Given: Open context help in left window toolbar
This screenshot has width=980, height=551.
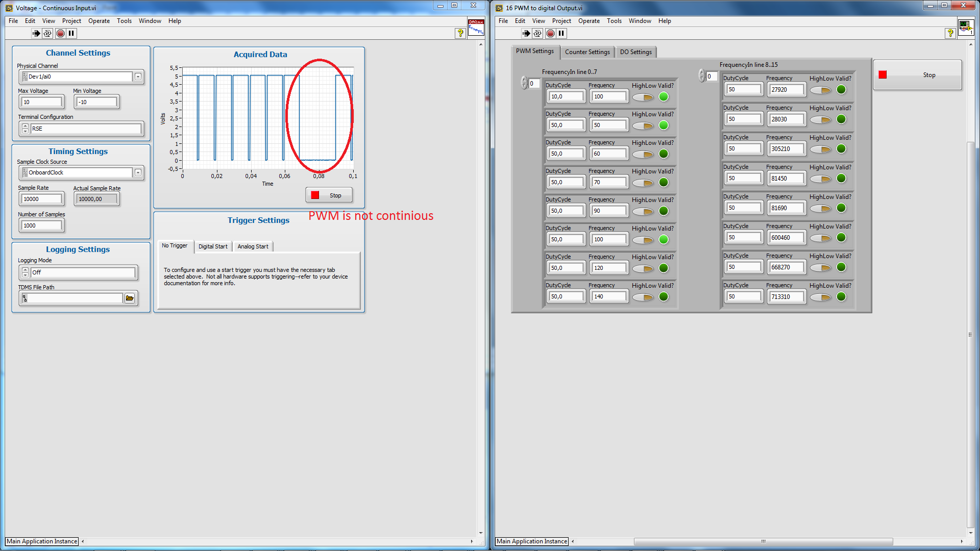Looking at the screenshot, I should tap(460, 33).
